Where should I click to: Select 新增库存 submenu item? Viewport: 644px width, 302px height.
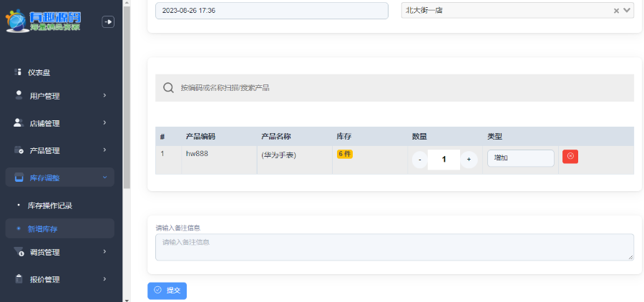(x=43, y=229)
